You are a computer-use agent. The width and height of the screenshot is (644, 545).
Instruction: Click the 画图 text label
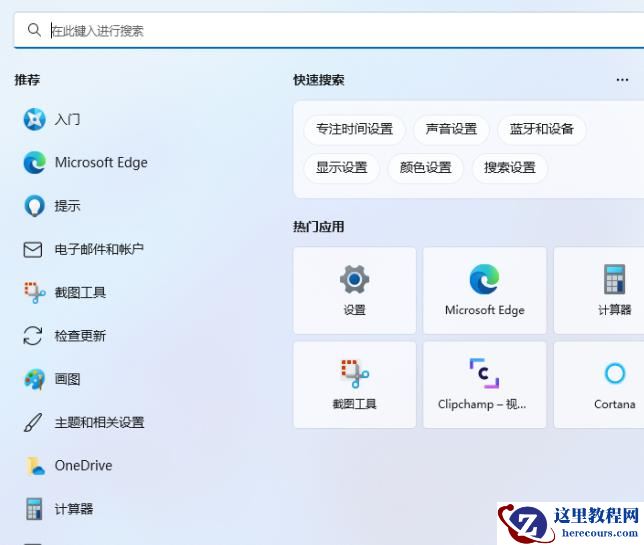click(67, 379)
